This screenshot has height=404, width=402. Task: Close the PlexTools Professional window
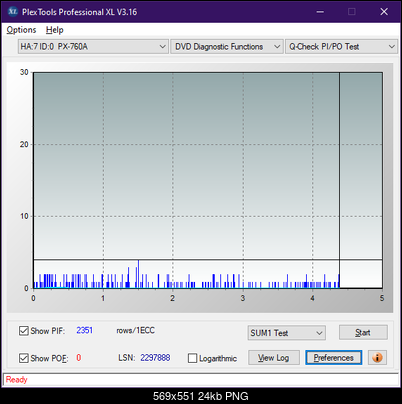click(384, 12)
